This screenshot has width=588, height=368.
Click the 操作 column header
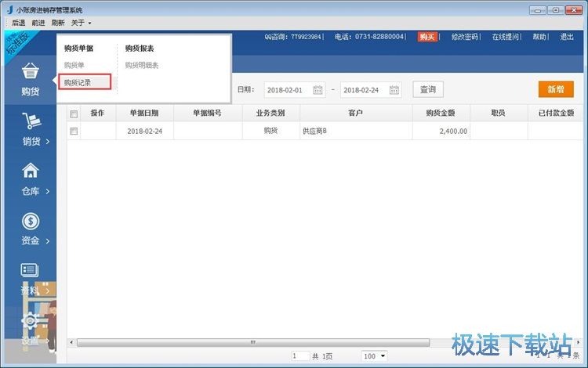(97, 113)
